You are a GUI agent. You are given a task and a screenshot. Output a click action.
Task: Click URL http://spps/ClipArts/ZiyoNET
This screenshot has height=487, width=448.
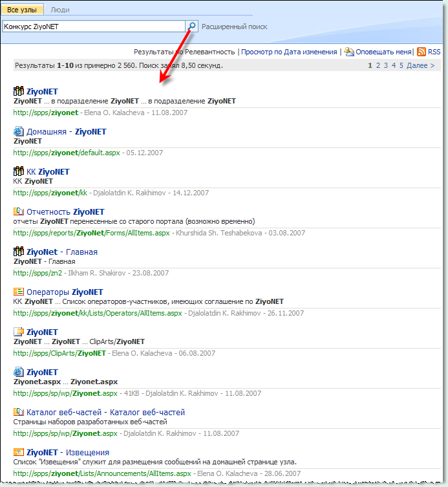[x=59, y=353]
